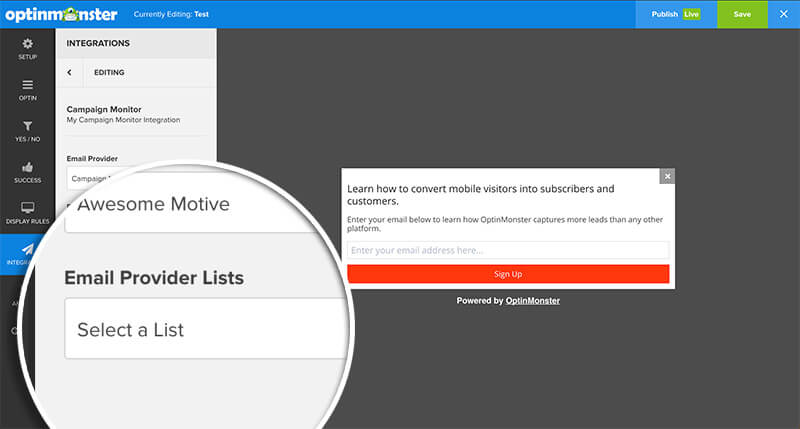Click My Campaign Monitor Integration subtitle
This screenshot has width=800, height=429.
click(x=123, y=120)
